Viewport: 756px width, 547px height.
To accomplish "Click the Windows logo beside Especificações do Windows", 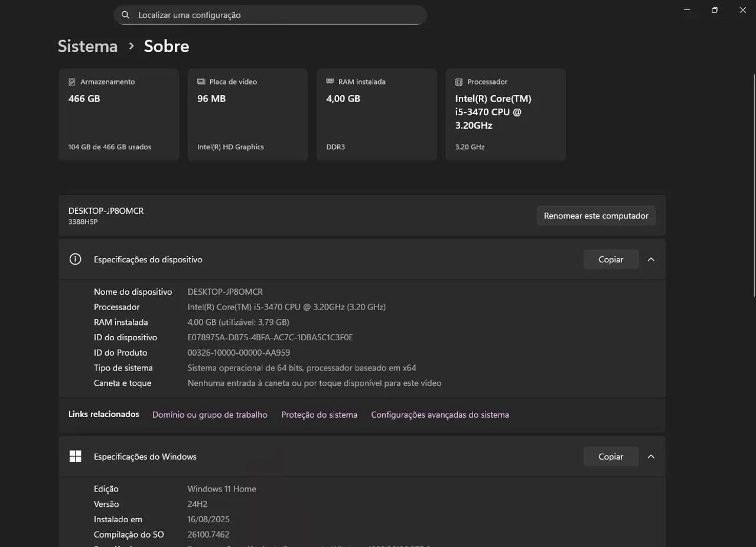I will pyautogui.click(x=75, y=457).
